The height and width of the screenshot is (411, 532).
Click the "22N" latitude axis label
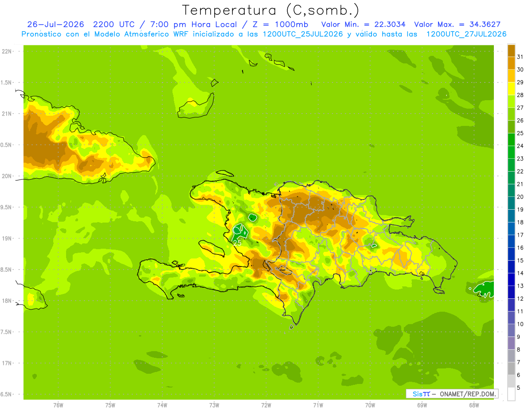[7, 51]
